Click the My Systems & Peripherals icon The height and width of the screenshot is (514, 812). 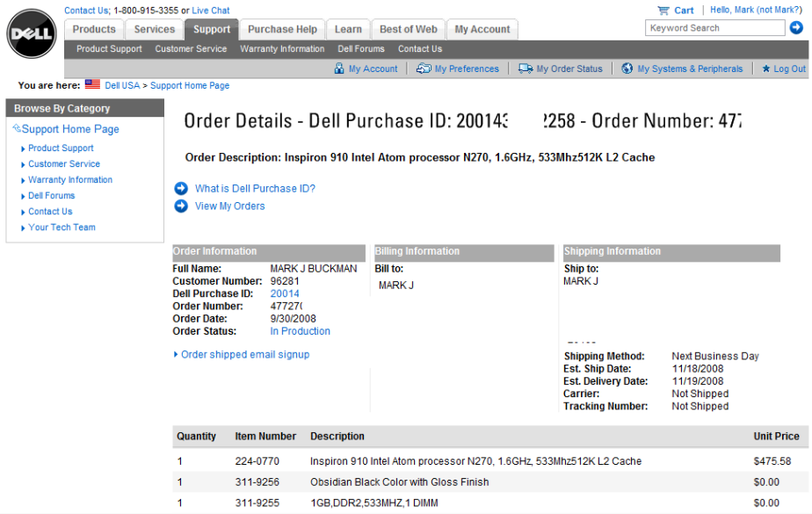627,69
